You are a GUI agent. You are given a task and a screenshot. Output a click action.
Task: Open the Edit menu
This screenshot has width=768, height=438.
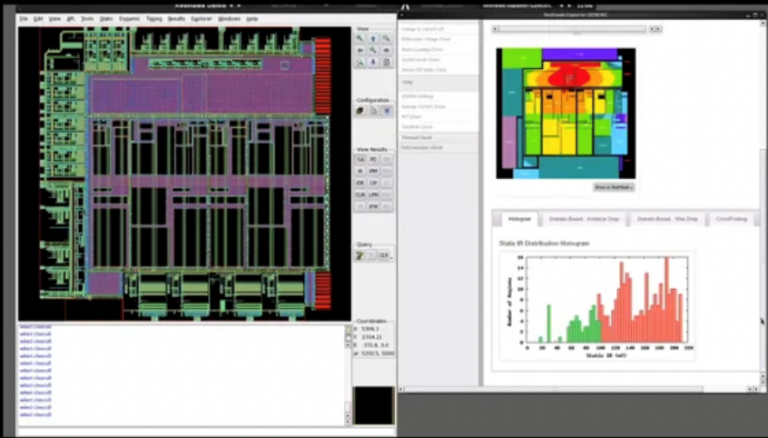click(x=38, y=19)
